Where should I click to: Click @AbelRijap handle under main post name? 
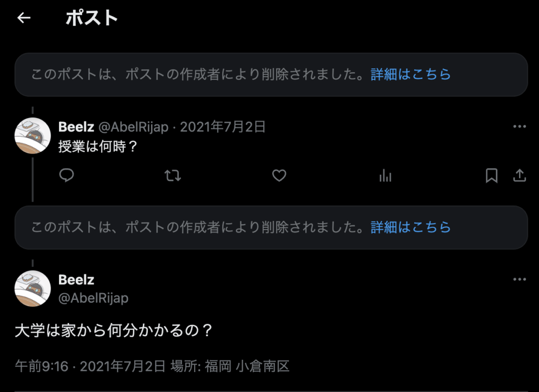[94, 297]
